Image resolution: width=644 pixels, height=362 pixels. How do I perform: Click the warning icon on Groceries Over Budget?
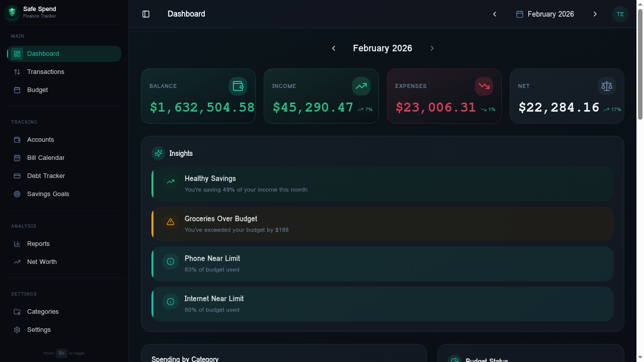(171, 221)
